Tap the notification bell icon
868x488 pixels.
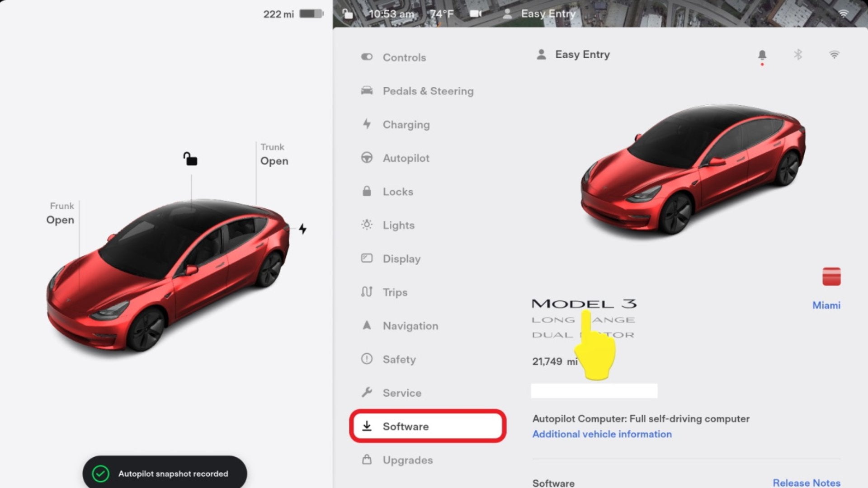[x=762, y=55]
